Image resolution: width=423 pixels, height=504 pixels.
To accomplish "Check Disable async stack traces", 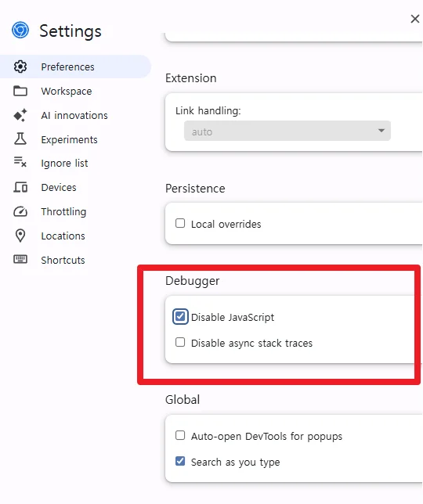I will 180,342.
